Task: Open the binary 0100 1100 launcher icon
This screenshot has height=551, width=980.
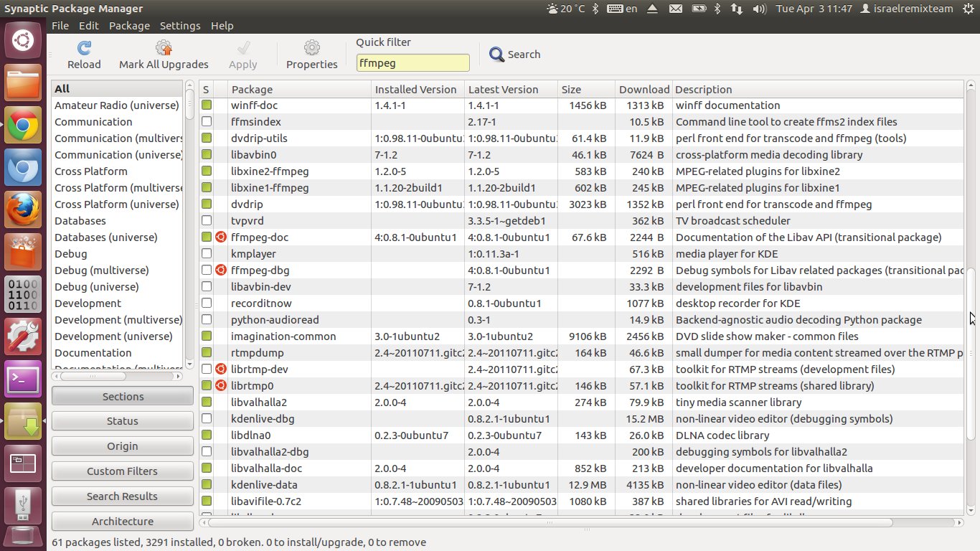Action: click(x=23, y=295)
